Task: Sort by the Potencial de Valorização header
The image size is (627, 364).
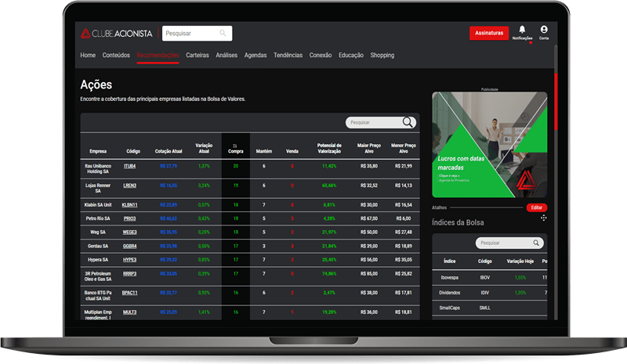Action: point(329,148)
